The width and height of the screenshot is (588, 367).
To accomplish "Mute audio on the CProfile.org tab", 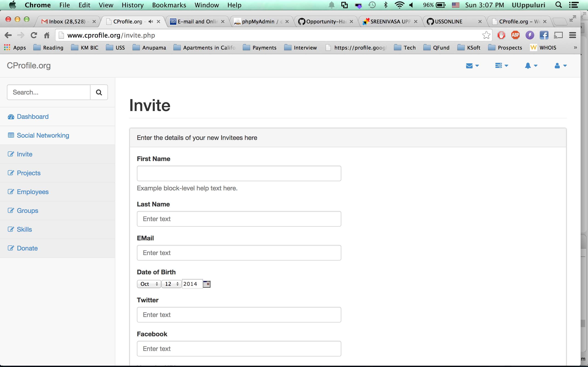I will click(151, 22).
